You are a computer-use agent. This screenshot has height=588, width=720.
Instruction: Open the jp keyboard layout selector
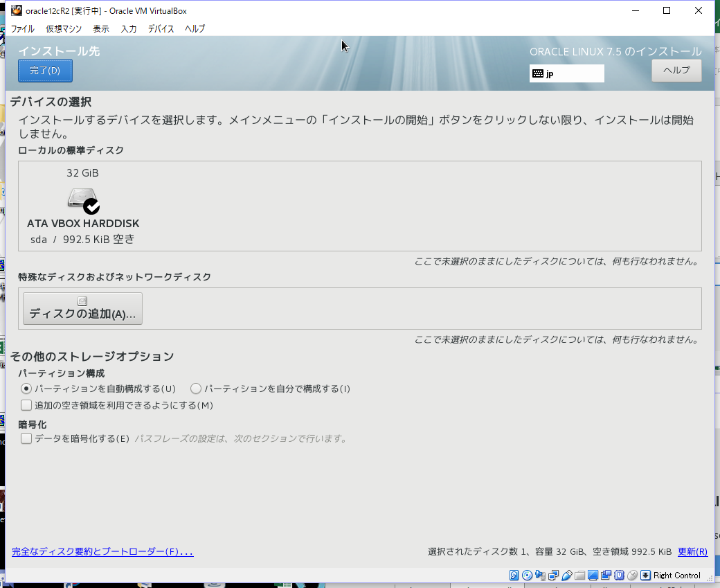point(566,73)
